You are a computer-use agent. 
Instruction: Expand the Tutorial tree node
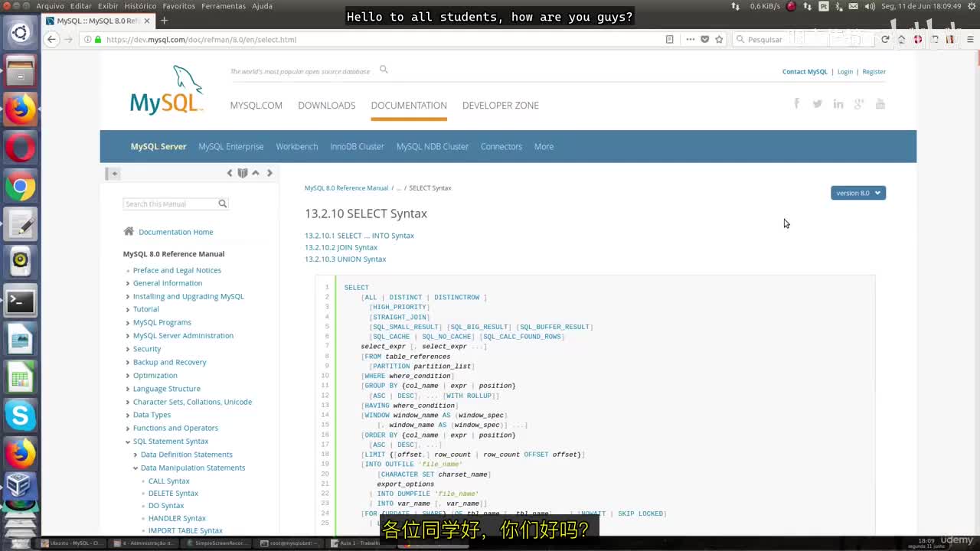pyautogui.click(x=127, y=309)
